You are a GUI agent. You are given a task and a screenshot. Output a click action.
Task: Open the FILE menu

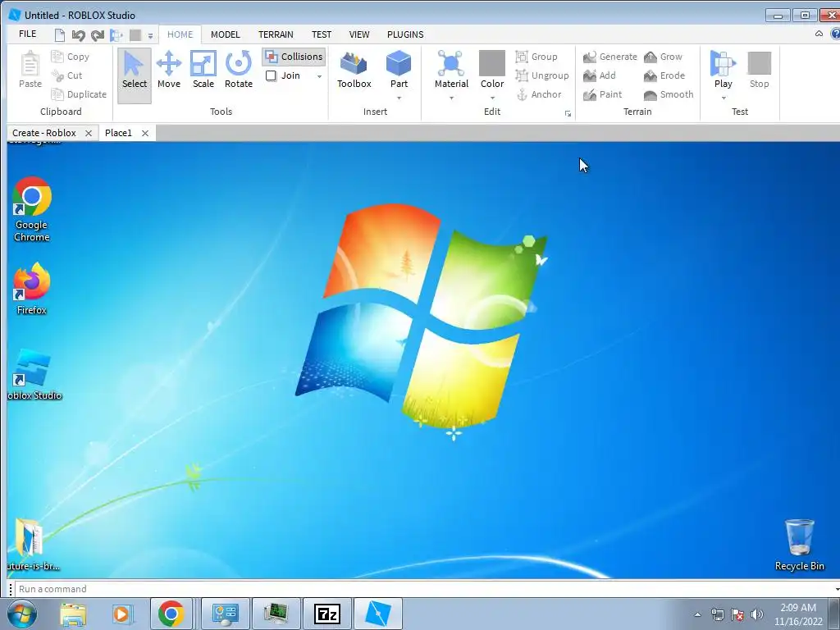point(27,34)
